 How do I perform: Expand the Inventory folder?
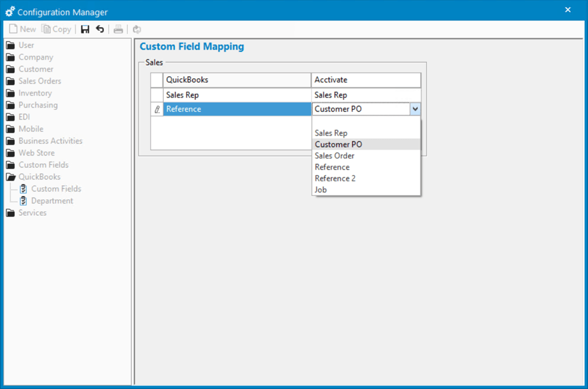click(34, 93)
